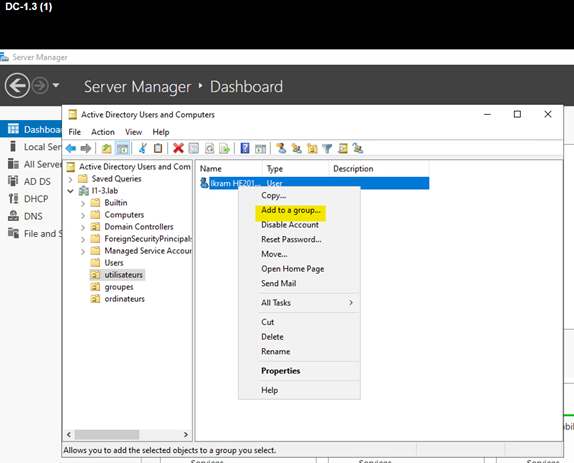Image resolution: width=574 pixels, height=463 pixels.
Task: Click the blue Help question mark icon
Action: pyautogui.click(x=245, y=148)
